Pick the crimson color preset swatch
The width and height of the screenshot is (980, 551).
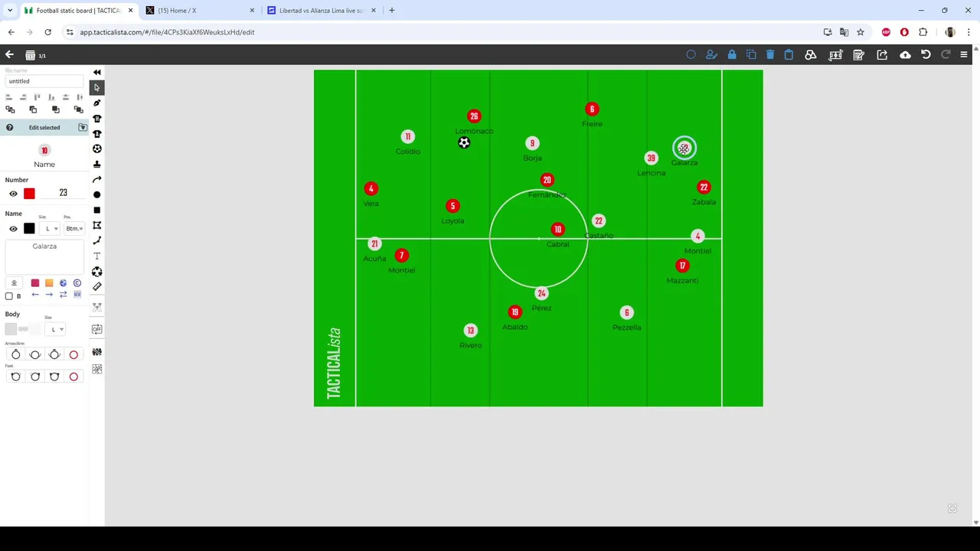tap(34, 283)
